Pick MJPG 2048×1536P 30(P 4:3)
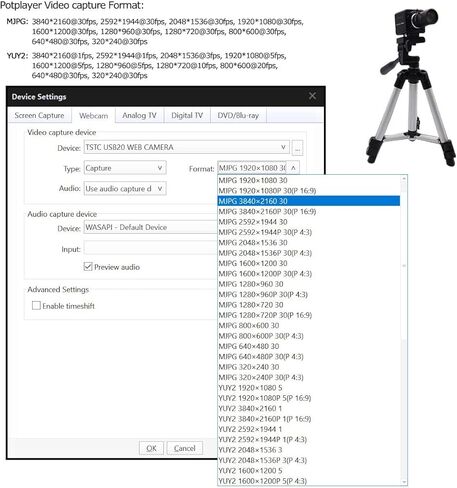The width and height of the screenshot is (457, 488). pyautogui.click(x=309, y=253)
